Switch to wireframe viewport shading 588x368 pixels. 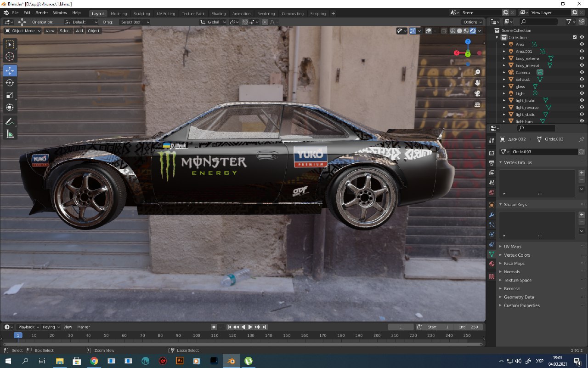(x=452, y=31)
